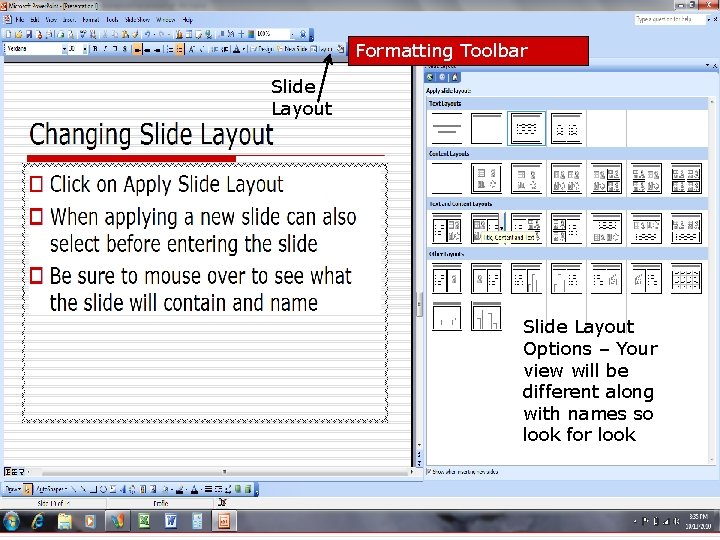Image resolution: width=720 pixels, height=540 pixels.
Task: Open the File menu
Action: click(x=20, y=20)
